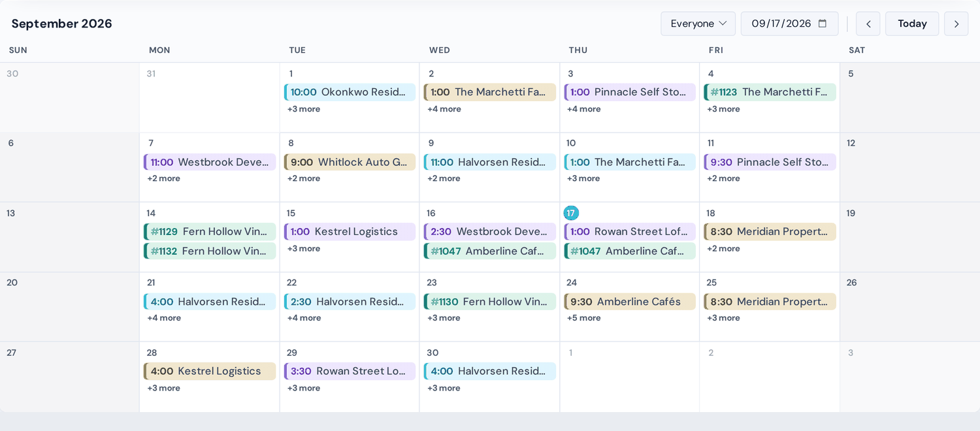980x431 pixels.
Task: Open job #1129 Fern Hollow Vineyard
Action: [210, 231]
